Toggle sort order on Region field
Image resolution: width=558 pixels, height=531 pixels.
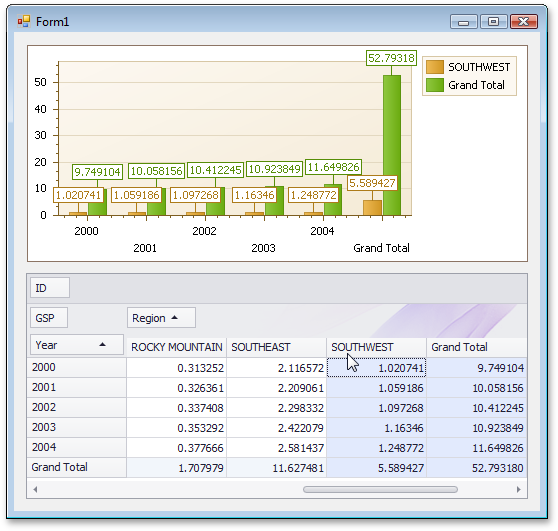pyautogui.click(x=161, y=317)
